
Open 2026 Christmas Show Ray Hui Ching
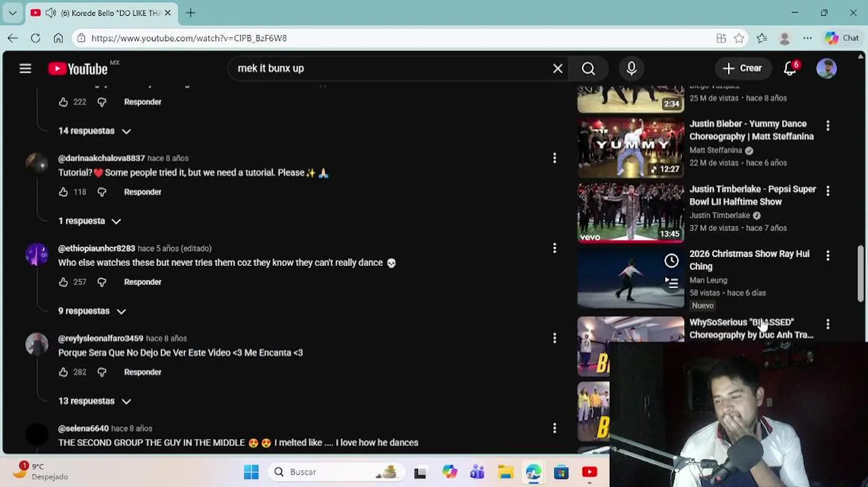749,260
